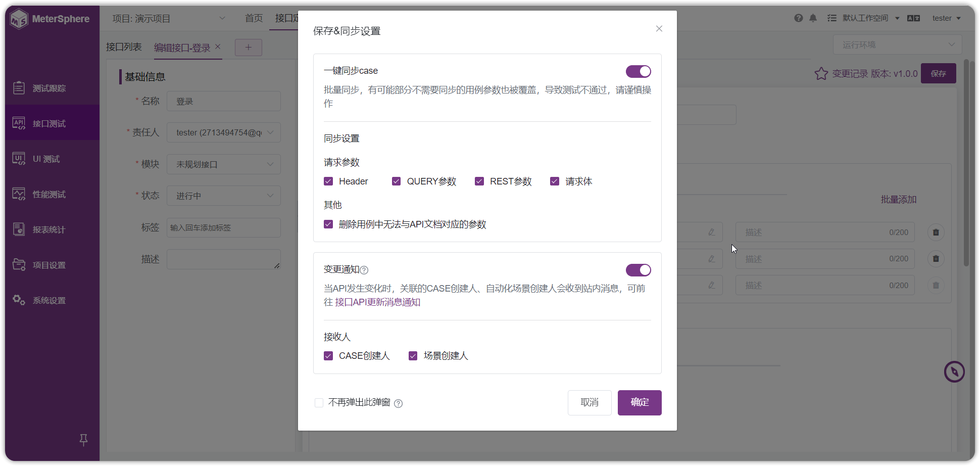Click the MeterSphere logo icon
980x466 pixels.
(19, 19)
